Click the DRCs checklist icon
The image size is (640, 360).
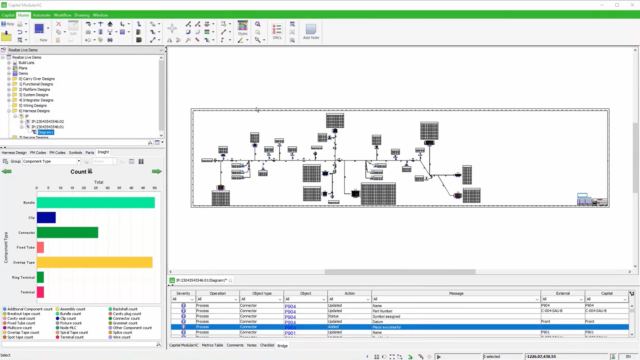pos(277,29)
